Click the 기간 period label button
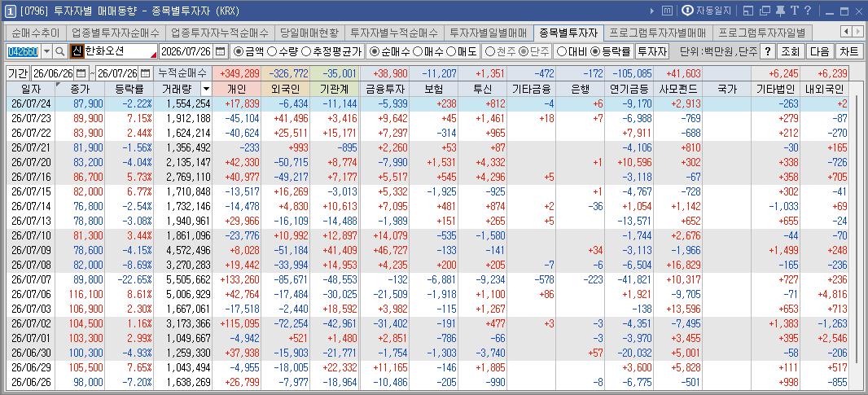The width and height of the screenshot is (868, 395). [18, 73]
